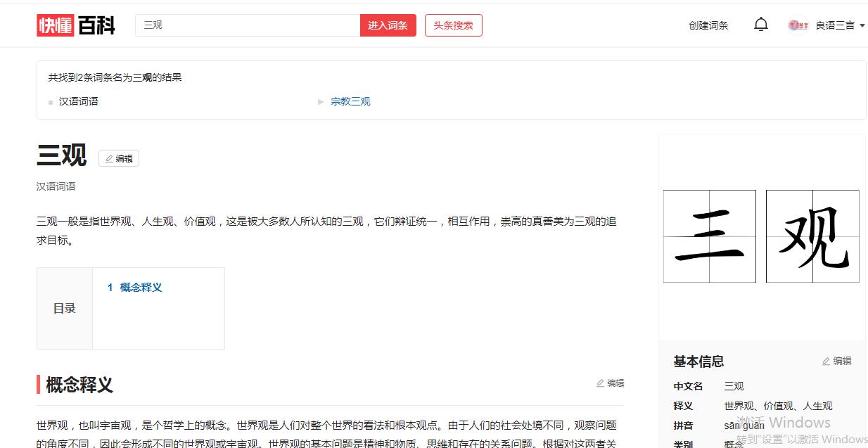
Task: Open the account dropdown arrow next to 良语三言
Action: click(863, 25)
